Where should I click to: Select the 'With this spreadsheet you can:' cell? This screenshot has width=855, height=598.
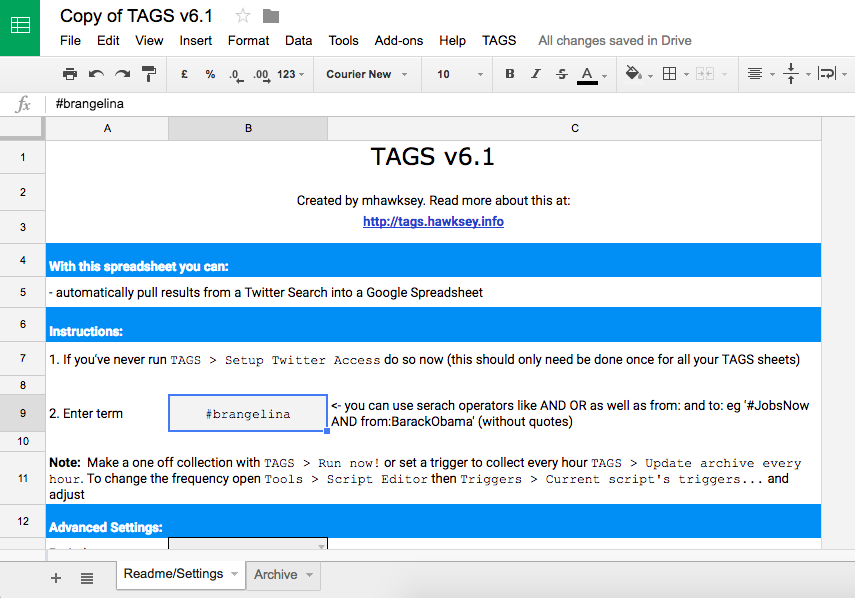click(x=433, y=260)
